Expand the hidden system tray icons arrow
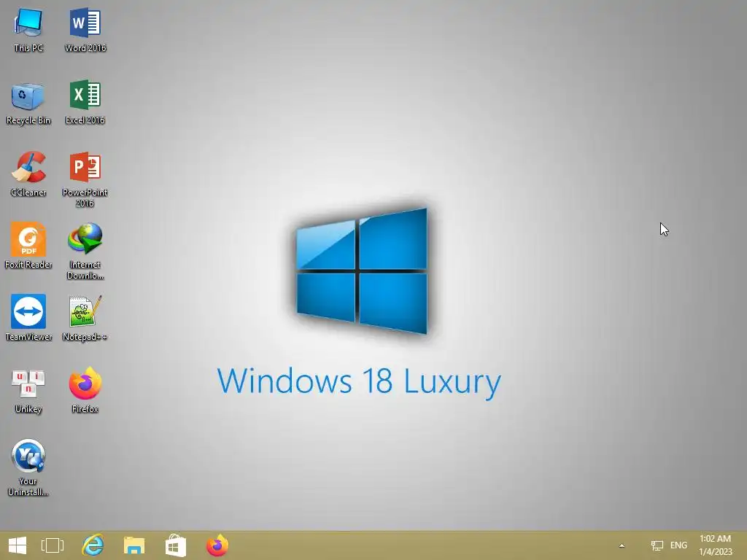This screenshot has height=560, width=747. 622,545
